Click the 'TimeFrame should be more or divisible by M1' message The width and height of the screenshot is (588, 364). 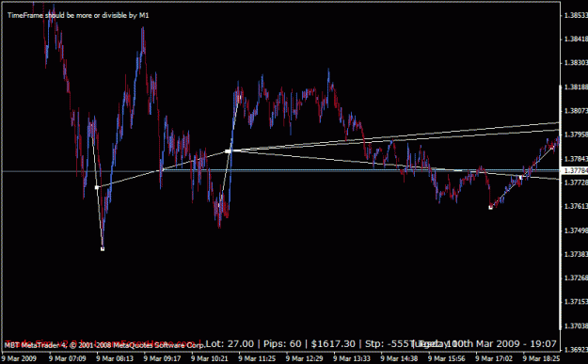[78, 15]
